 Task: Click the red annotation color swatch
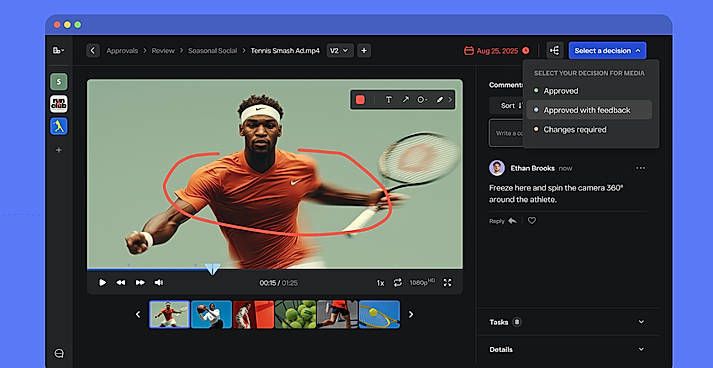point(360,100)
